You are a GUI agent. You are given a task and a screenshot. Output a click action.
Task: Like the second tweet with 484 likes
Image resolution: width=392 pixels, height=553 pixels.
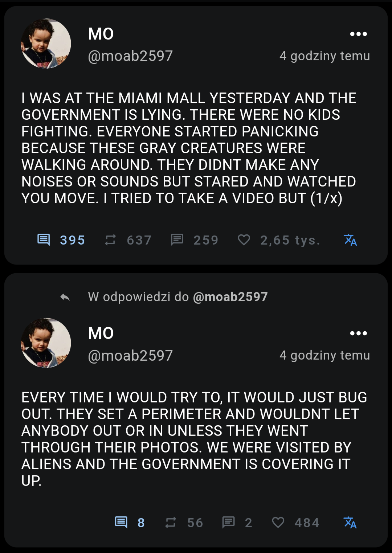(x=278, y=523)
